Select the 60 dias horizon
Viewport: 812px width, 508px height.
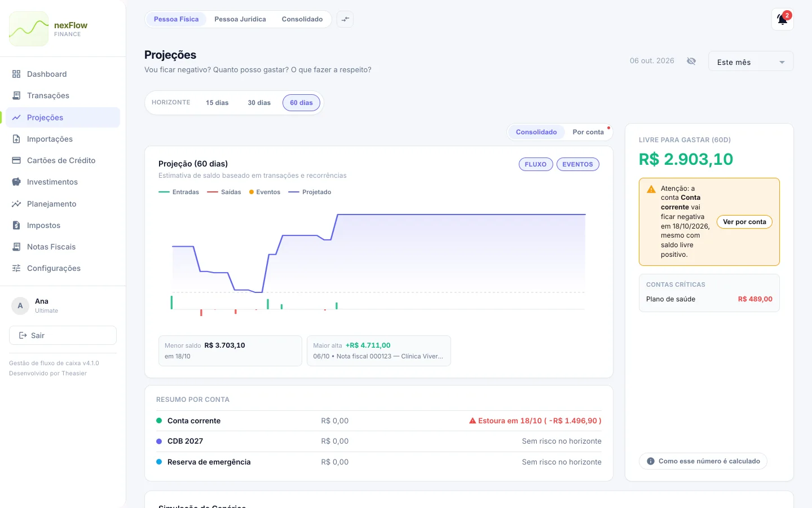302,103
